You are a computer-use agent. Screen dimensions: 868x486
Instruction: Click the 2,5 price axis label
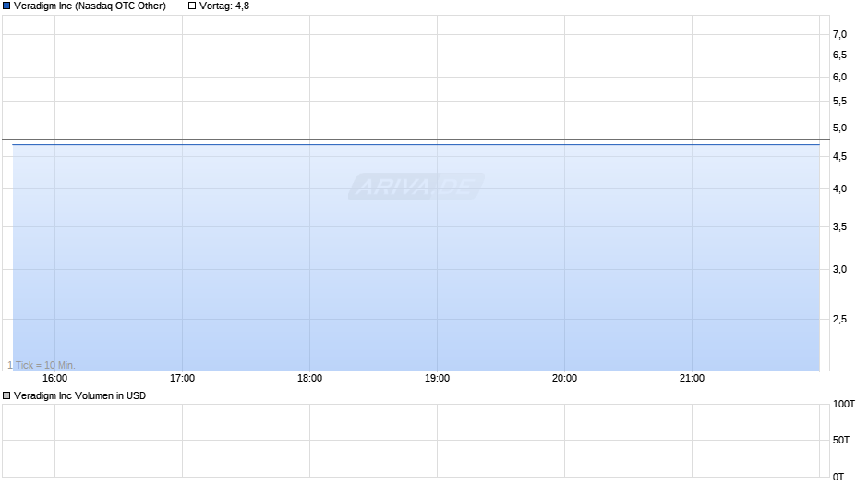coord(839,319)
